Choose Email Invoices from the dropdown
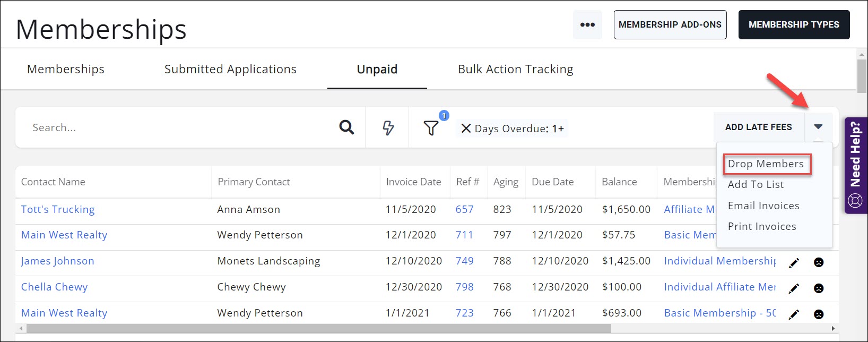The width and height of the screenshot is (868, 342). [x=763, y=206]
